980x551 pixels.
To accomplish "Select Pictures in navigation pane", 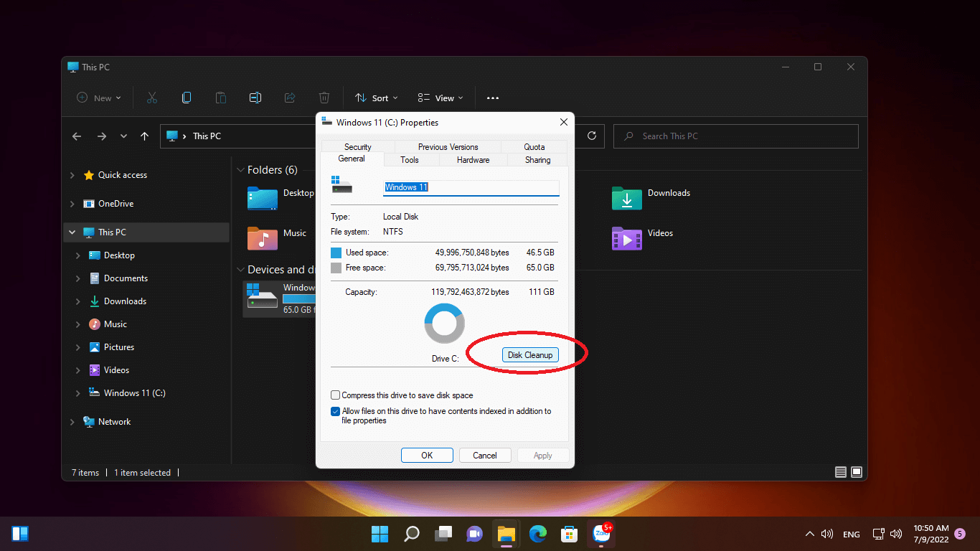I will (x=119, y=347).
